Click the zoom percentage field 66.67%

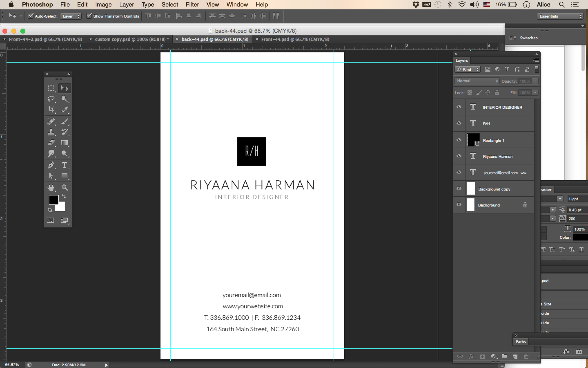(x=12, y=365)
